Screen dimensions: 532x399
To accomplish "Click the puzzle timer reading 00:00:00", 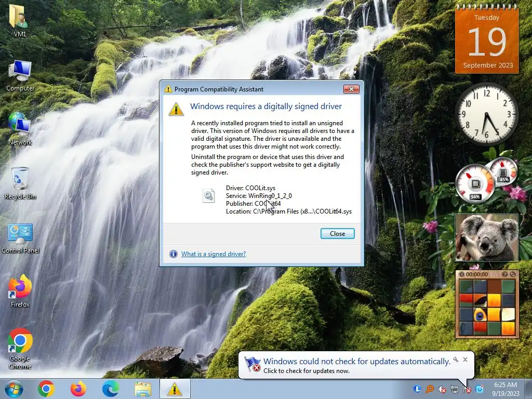I will [x=477, y=274].
